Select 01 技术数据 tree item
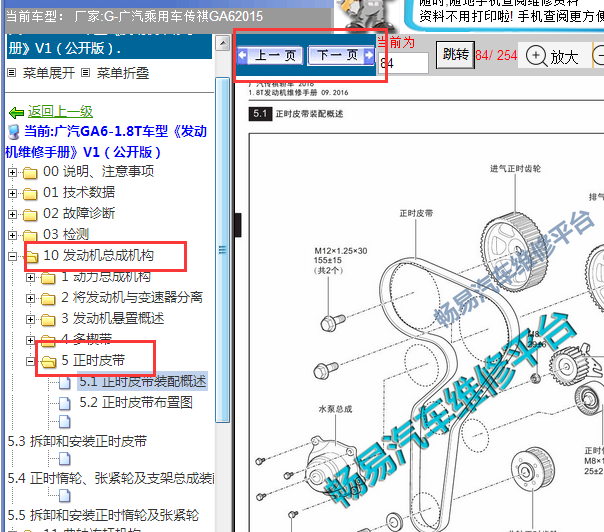Viewport: 604px width, 532px height. pos(79,192)
